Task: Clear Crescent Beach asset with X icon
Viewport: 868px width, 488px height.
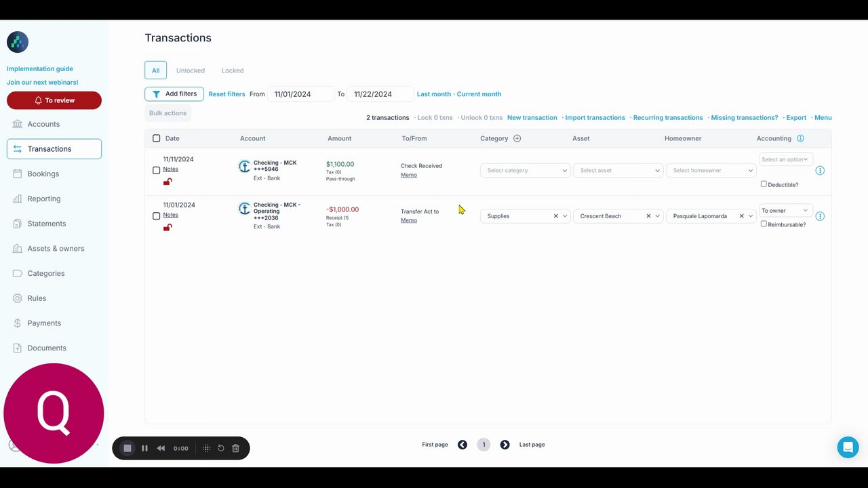Action: [648, 216]
